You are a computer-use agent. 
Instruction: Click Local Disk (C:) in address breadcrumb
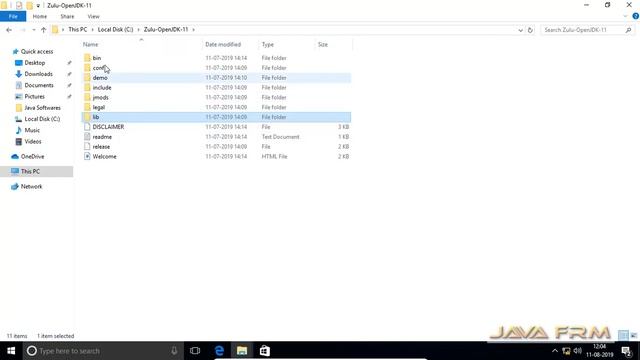tap(116, 30)
